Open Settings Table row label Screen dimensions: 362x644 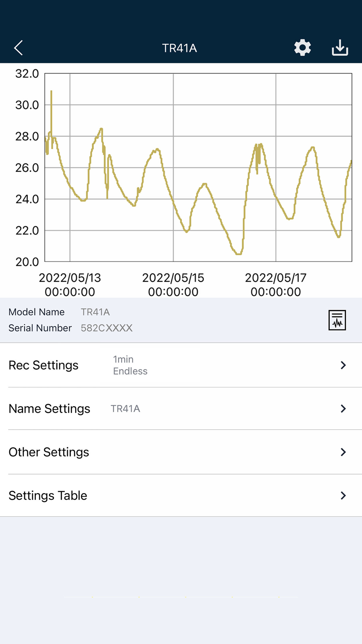tap(48, 495)
